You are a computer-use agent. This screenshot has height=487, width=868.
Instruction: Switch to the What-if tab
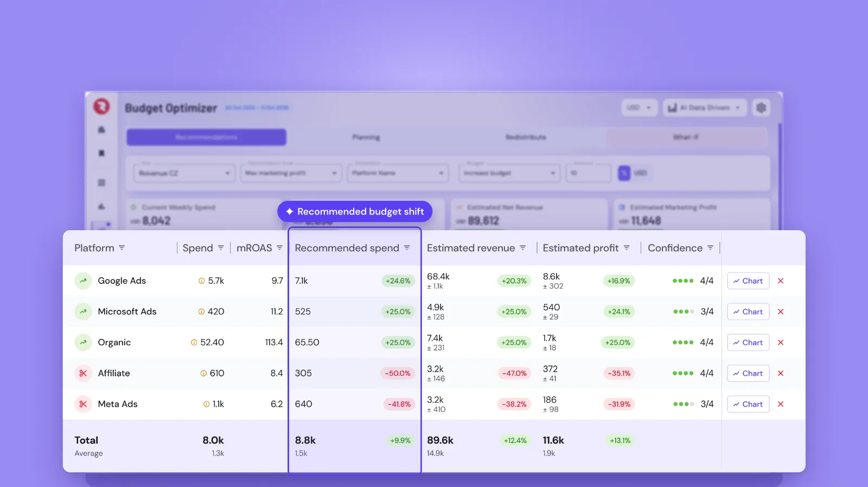click(686, 137)
